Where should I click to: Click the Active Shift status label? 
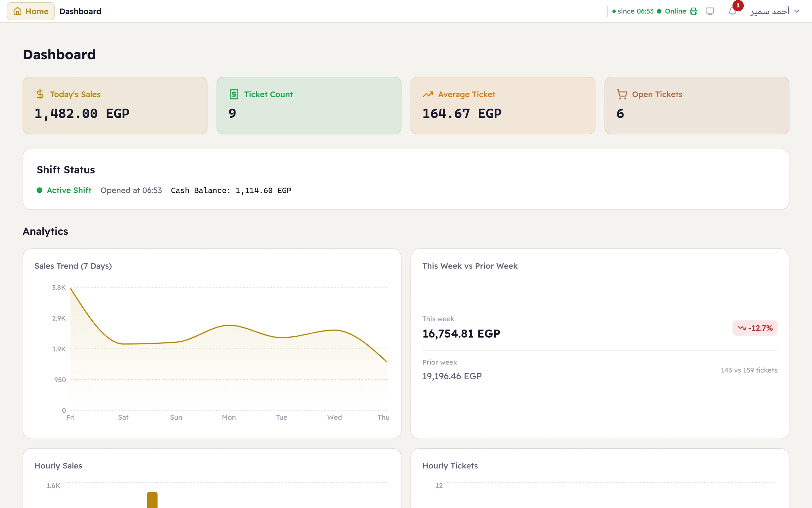(69, 190)
